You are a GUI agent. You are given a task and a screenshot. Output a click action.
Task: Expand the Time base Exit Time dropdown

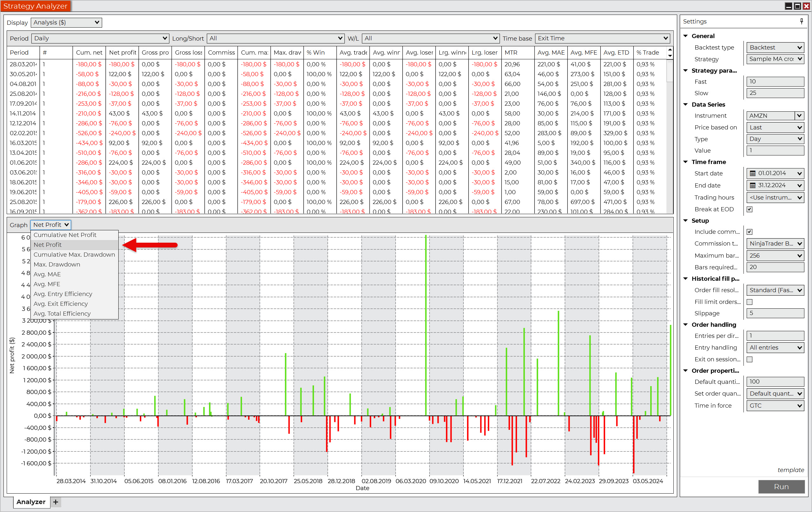tap(602, 38)
